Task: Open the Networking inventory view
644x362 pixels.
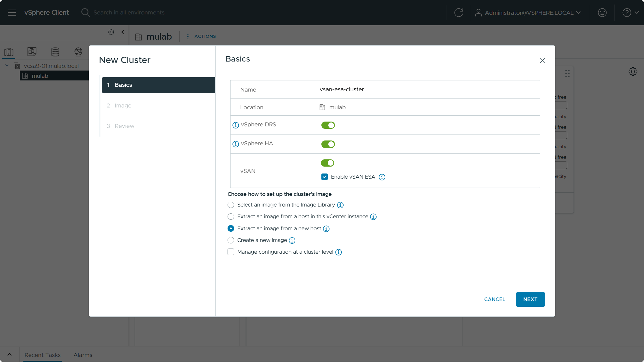Action: (x=78, y=52)
